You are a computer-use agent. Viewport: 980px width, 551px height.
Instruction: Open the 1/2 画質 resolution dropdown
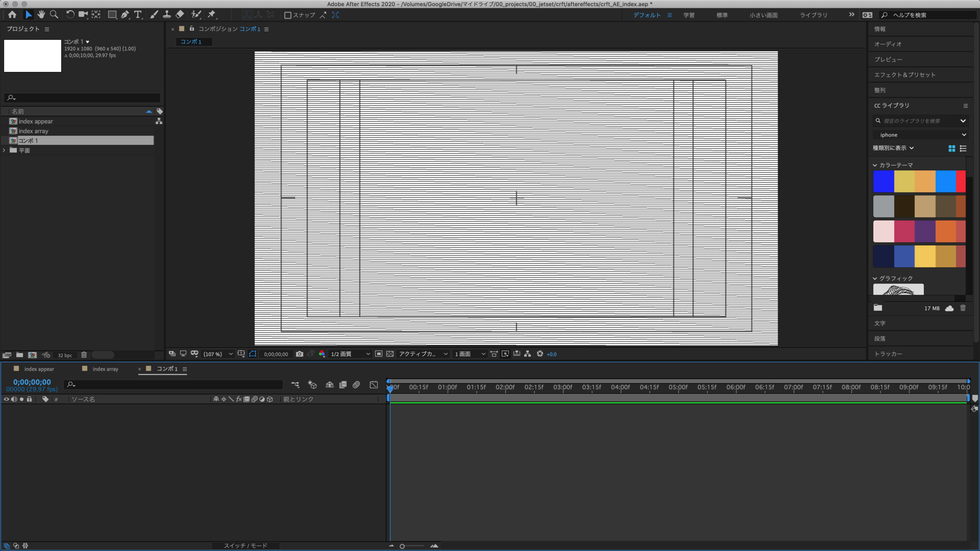(349, 354)
